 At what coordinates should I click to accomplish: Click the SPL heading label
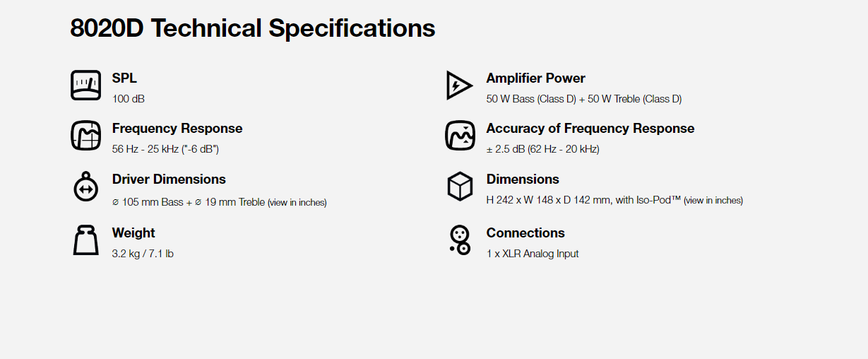(x=124, y=78)
